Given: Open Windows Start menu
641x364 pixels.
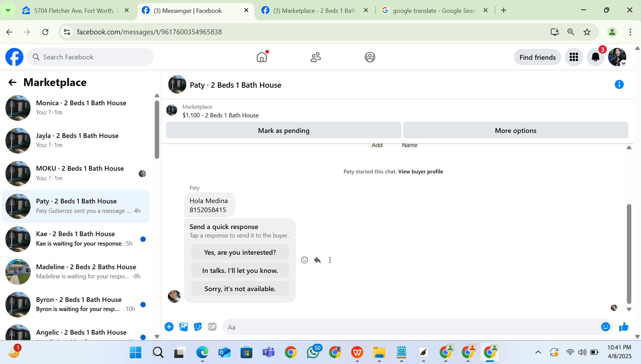Looking at the screenshot, I should click(x=136, y=353).
